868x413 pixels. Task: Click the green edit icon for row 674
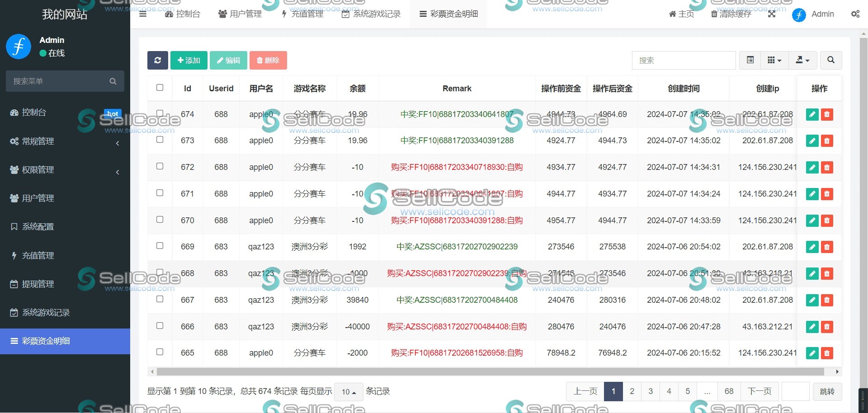point(812,114)
